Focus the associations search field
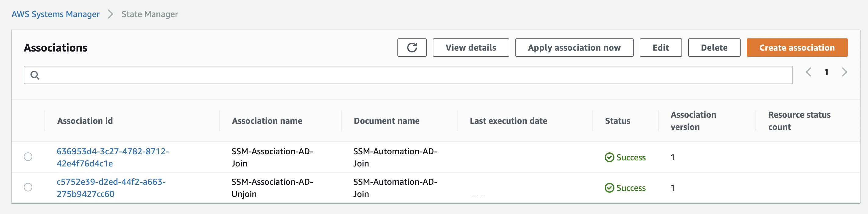 point(414,75)
